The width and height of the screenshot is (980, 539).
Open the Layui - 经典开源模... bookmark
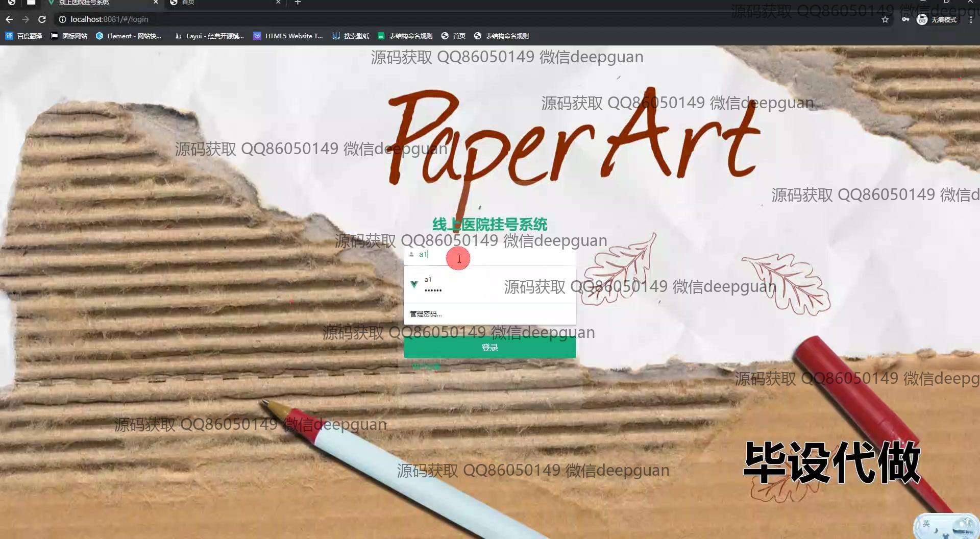209,36
